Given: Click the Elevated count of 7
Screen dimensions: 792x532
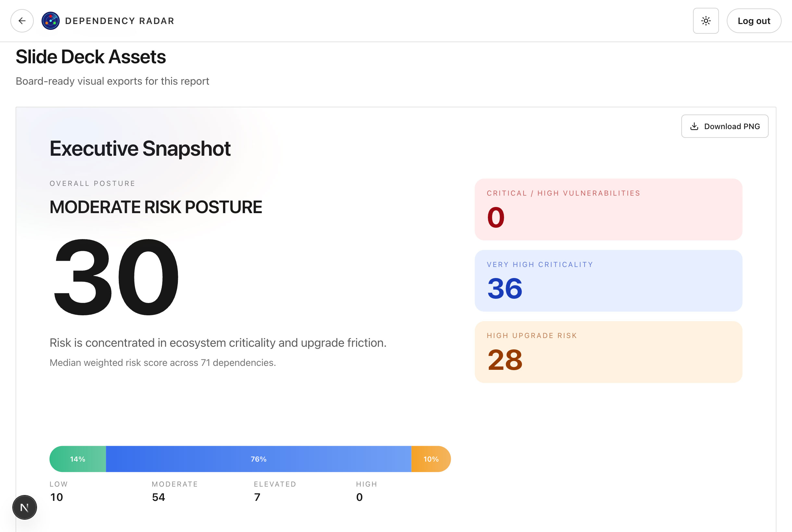Looking at the screenshot, I should [x=257, y=497].
